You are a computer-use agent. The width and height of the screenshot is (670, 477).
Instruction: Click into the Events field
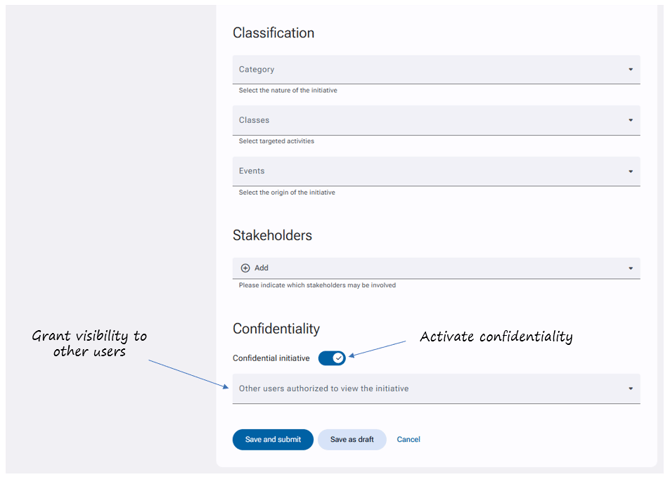pos(436,171)
